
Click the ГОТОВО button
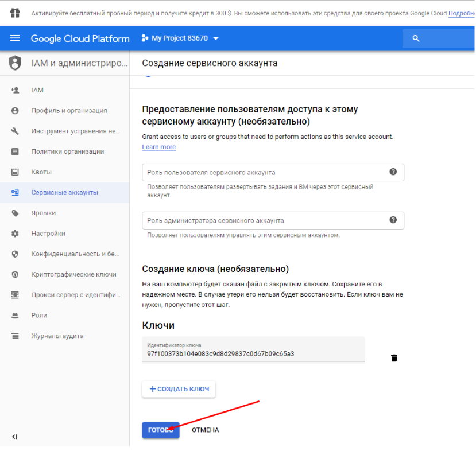161,430
